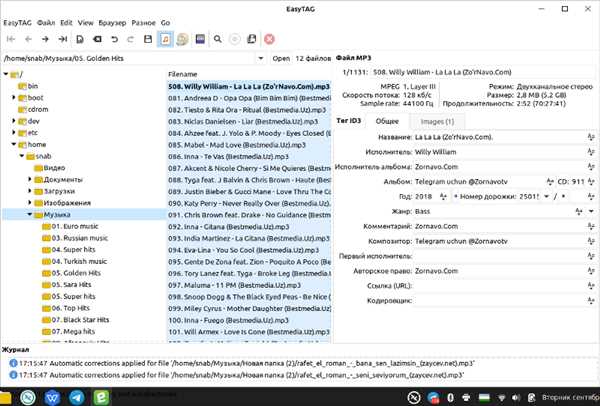Toggle the browse by directory music-note button
This screenshot has height=406, width=600.
click(165, 39)
